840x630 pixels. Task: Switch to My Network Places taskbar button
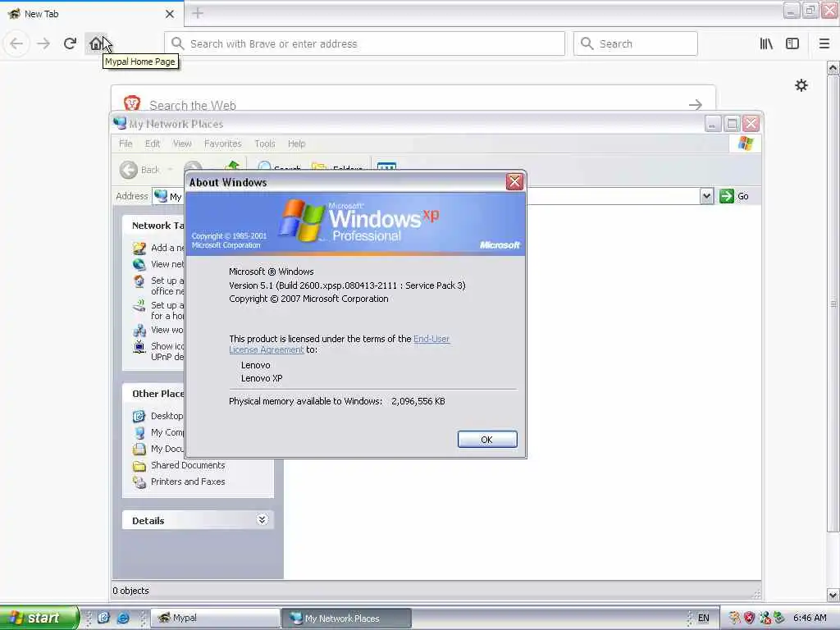(x=347, y=618)
